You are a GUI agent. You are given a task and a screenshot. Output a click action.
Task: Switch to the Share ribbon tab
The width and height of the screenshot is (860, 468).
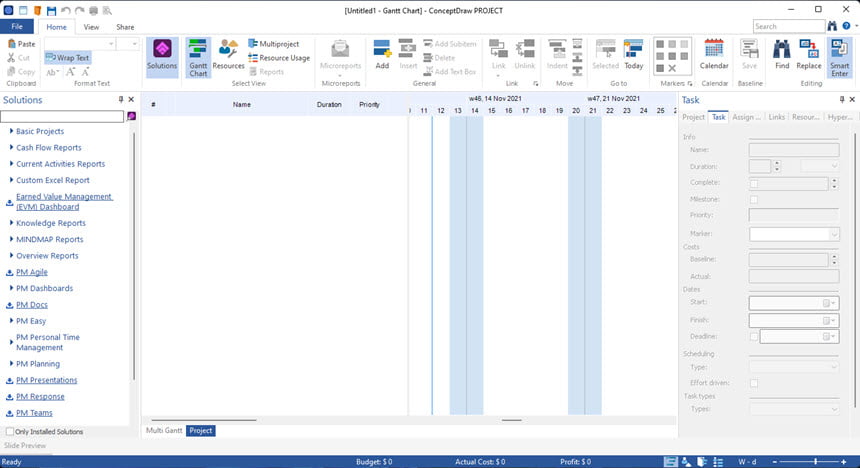pyautogui.click(x=125, y=27)
